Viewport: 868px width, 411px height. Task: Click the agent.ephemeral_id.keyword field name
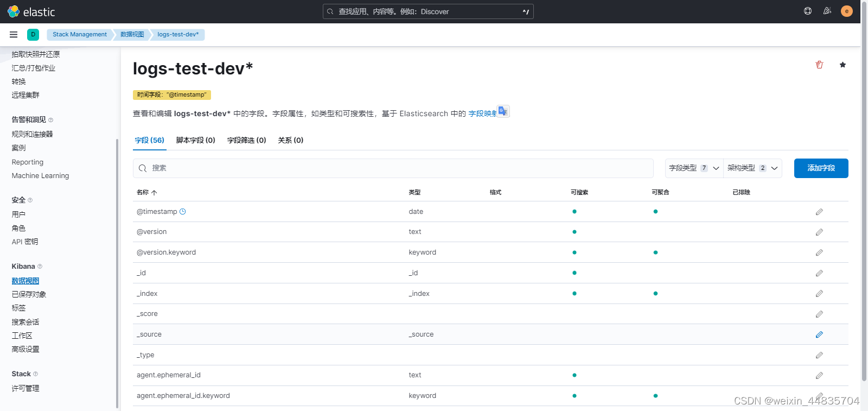click(183, 396)
